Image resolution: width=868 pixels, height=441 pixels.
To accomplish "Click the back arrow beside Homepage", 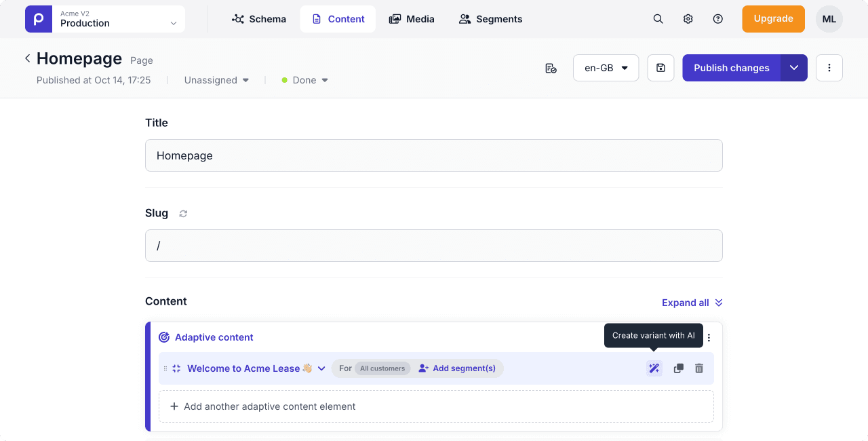I will coord(28,58).
